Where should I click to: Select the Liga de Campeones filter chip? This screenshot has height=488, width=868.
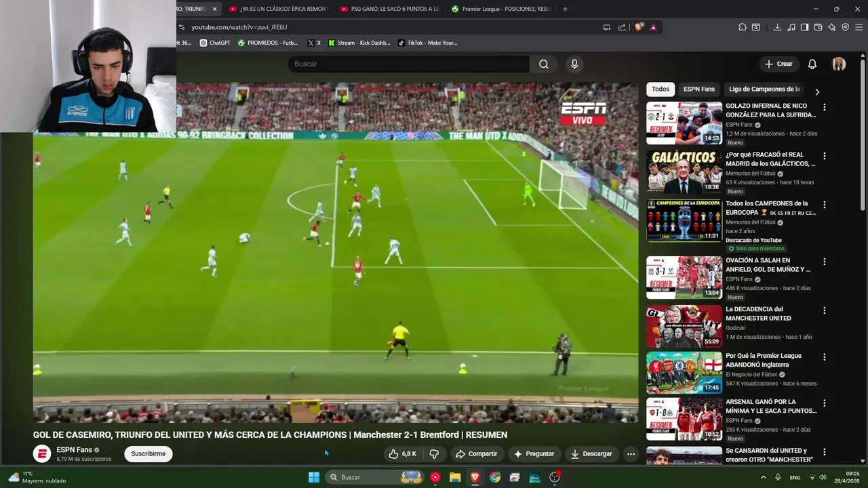766,89
